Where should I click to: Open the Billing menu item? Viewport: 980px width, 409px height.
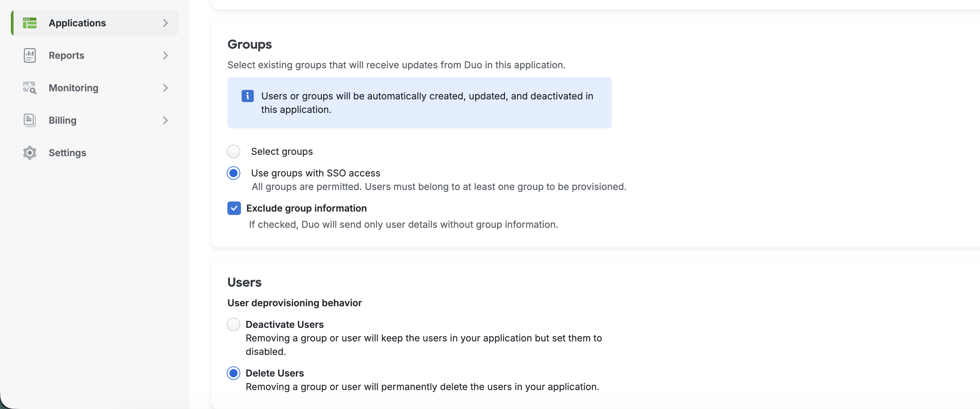(95, 120)
